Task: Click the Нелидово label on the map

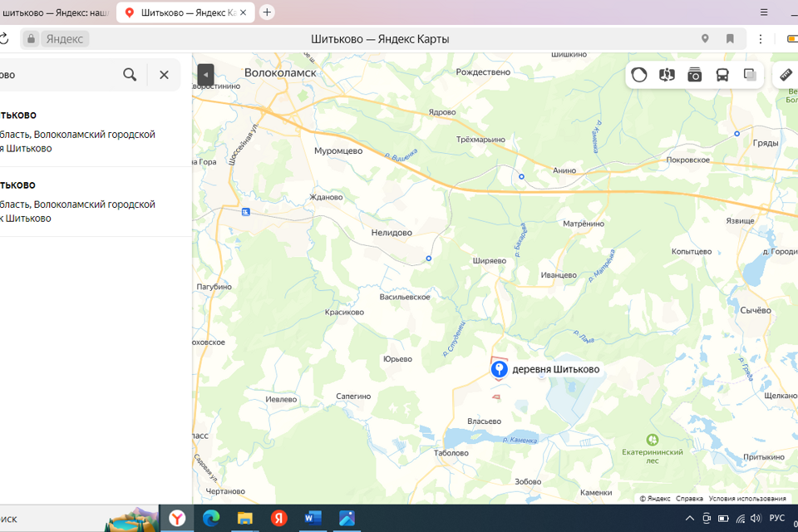Action: click(392, 233)
